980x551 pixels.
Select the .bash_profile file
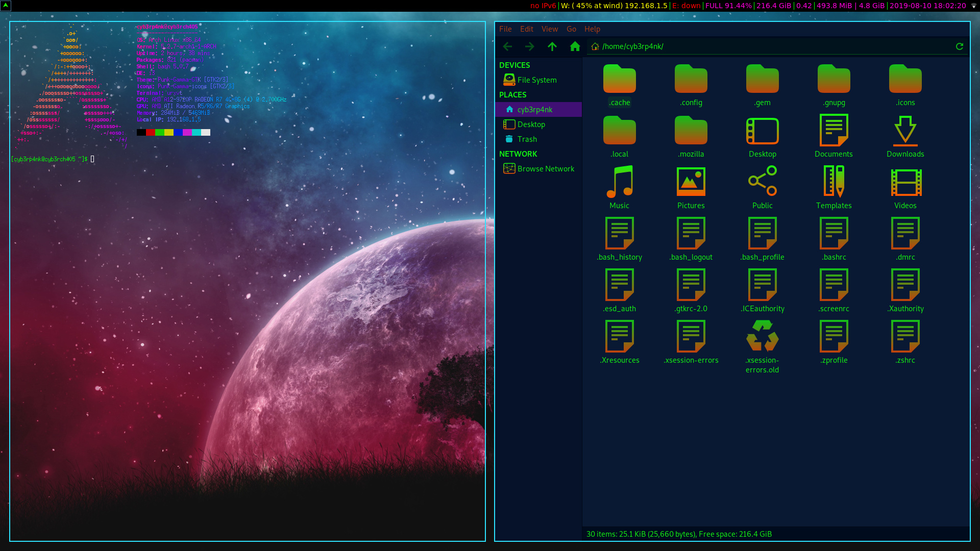[763, 240]
